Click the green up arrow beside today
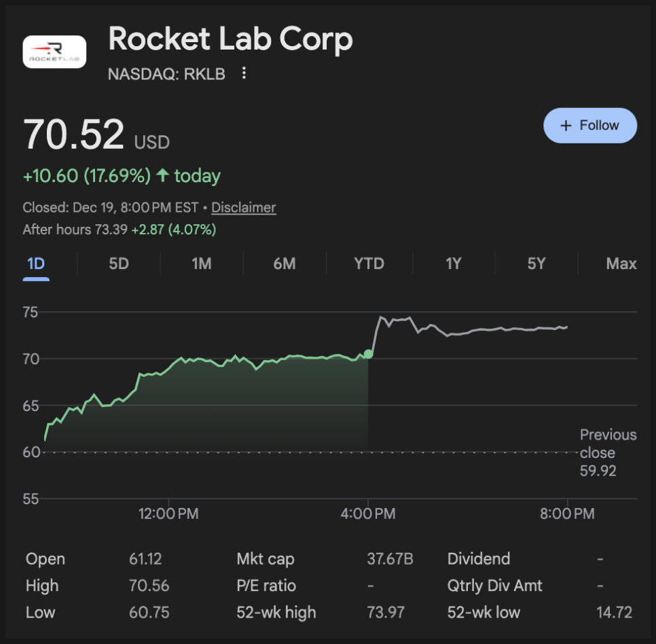656x644 pixels. (162, 176)
